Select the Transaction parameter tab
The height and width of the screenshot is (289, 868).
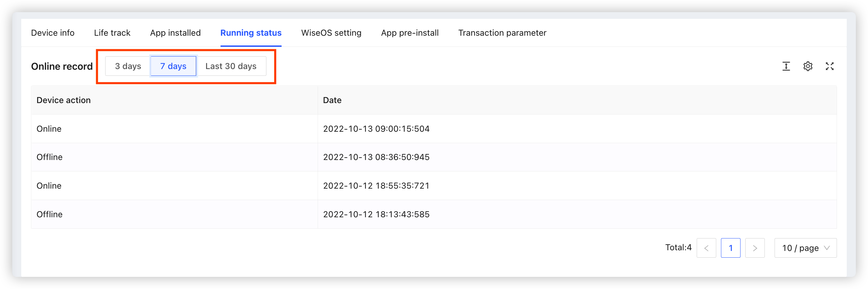[x=502, y=33]
